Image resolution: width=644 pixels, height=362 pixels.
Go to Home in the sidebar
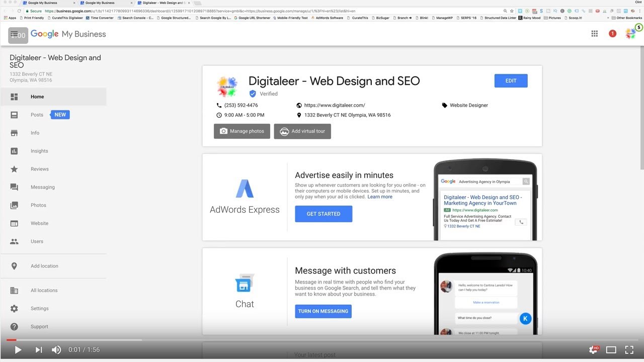53,97
